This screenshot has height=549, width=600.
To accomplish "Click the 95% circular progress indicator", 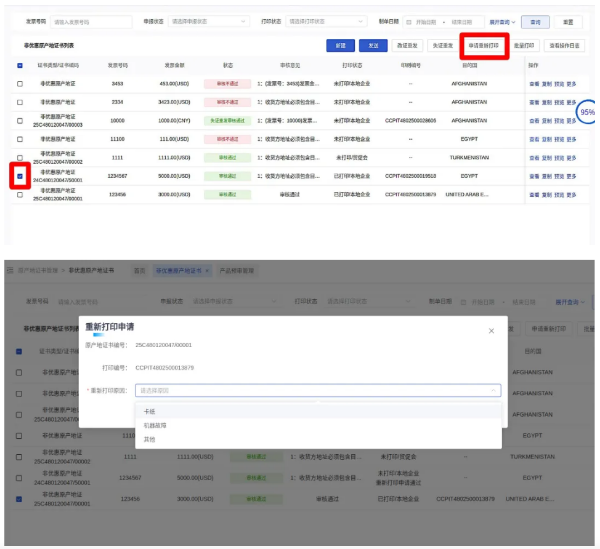I will pyautogui.click(x=586, y=113).
